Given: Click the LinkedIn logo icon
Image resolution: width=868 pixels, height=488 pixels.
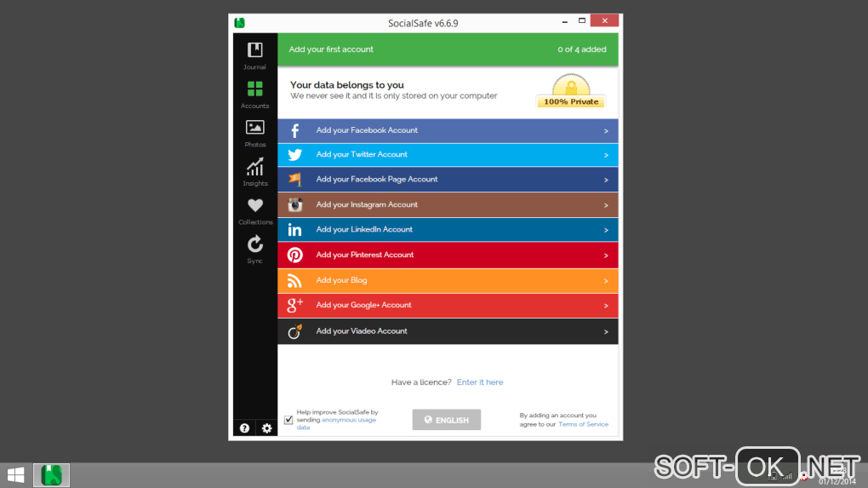Looking at the screenshot, I should [295, 229].
